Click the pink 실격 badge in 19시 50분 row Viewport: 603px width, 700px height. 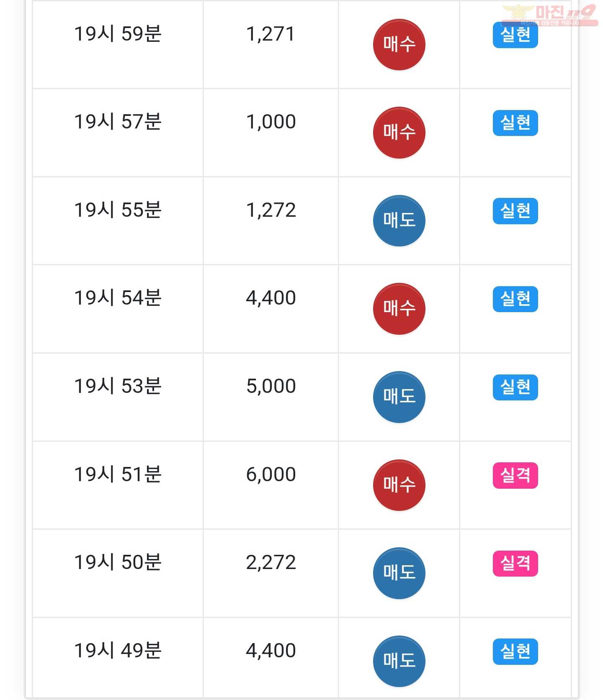point(515,563)
